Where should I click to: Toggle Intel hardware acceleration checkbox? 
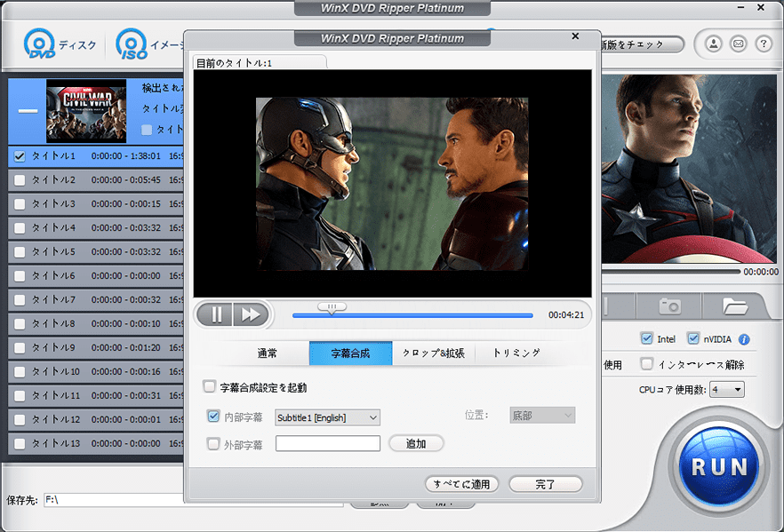click(646, 338)
